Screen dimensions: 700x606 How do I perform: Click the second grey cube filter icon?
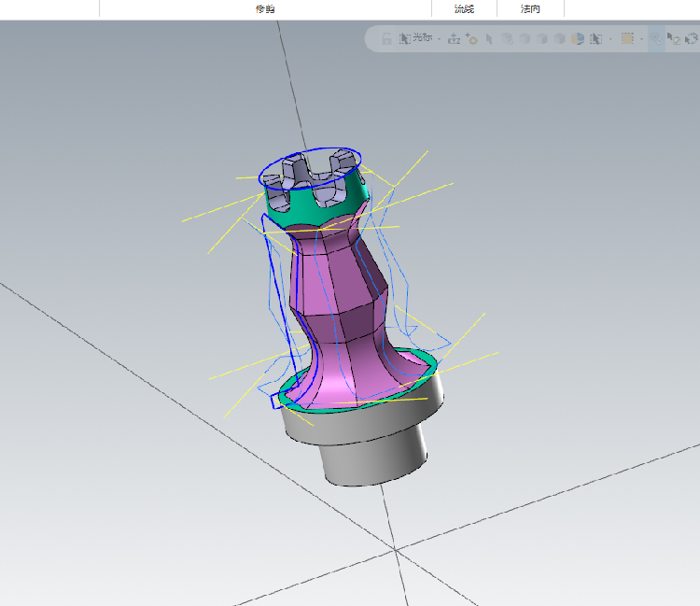(525, 39)
